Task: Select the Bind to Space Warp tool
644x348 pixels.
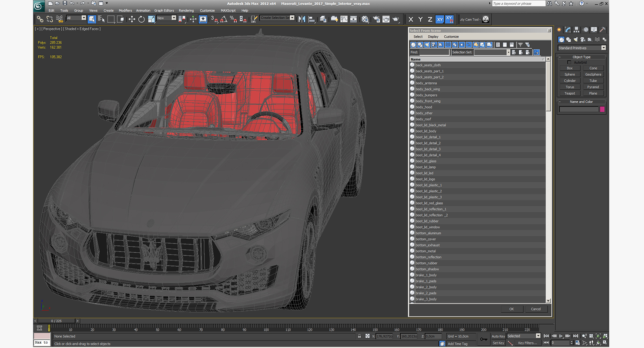Action: tap(59, 19)
